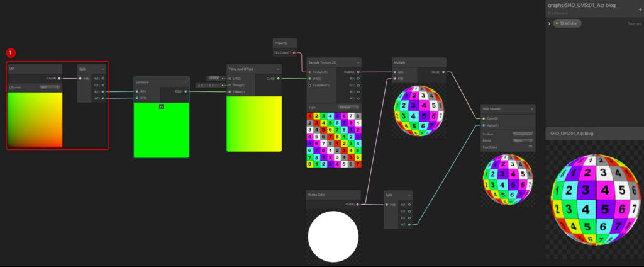
Task: Click Alpha(1) input port on Unlit Master
Action: [x=484, y=125]
